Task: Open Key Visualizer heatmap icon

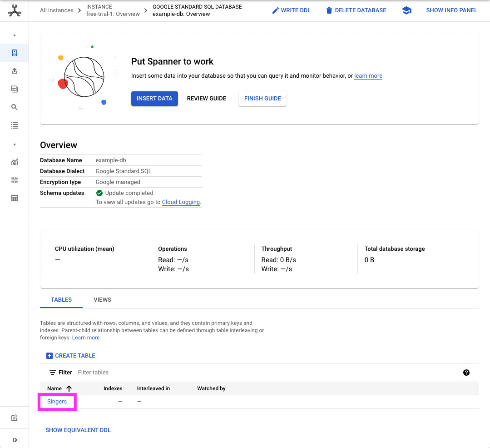Action: [14, 180]
